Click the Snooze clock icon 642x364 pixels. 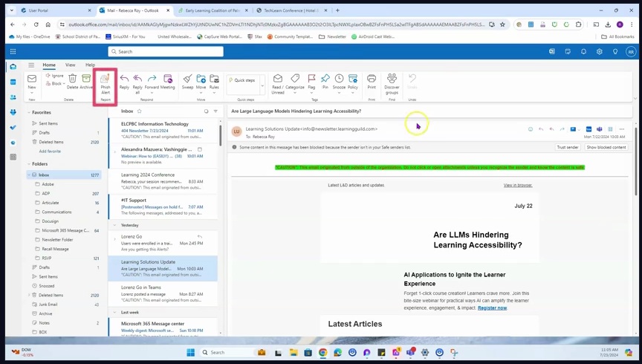[x=339, y=78]
